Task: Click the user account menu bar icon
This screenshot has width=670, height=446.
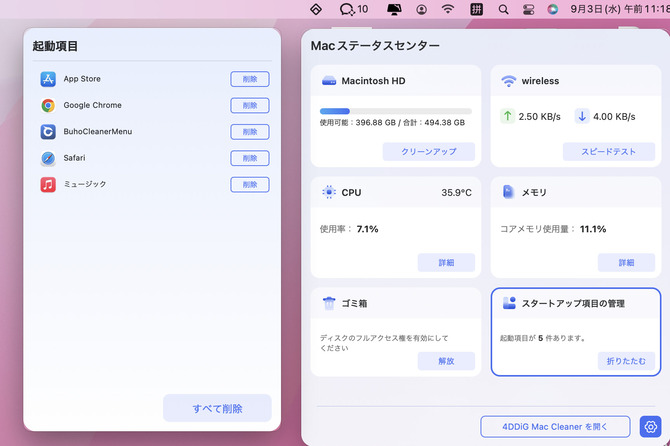Action: [421, 9]
